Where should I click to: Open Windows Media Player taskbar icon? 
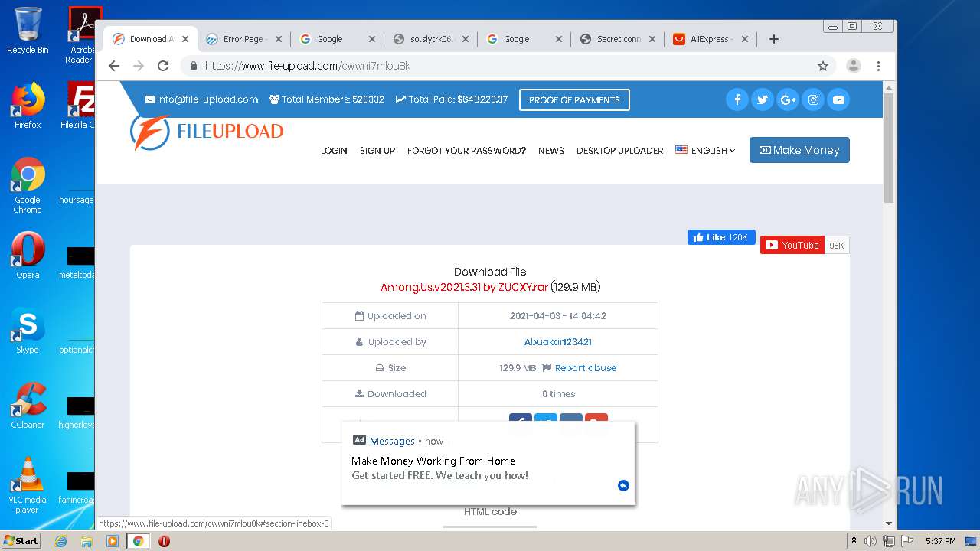click(x=113, y=541)
